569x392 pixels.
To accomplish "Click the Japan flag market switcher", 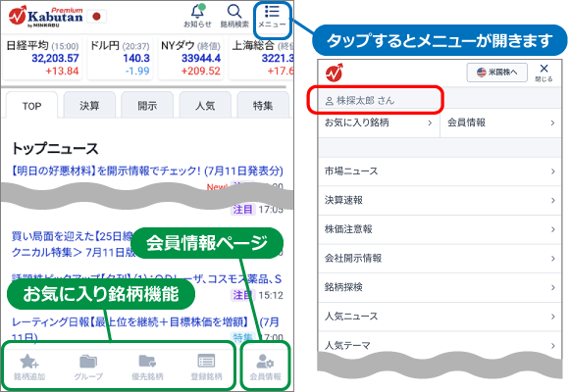I will (96, 17).
